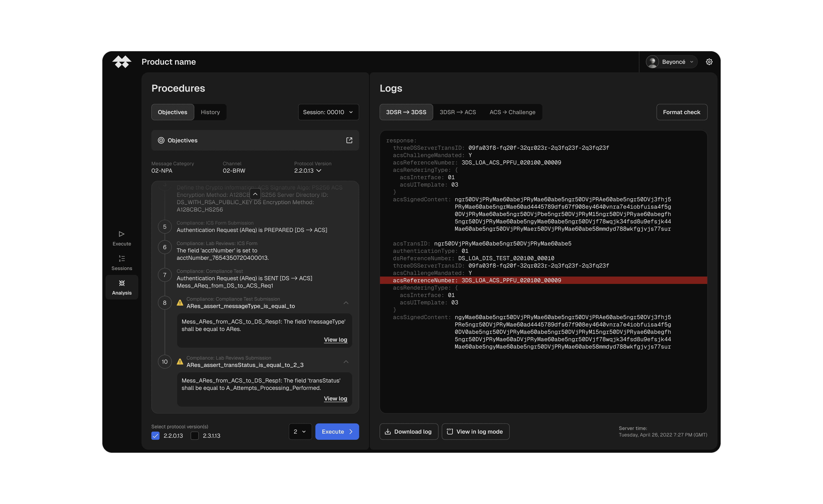Select the 3DSR → ACS log tab

point(457,112)
